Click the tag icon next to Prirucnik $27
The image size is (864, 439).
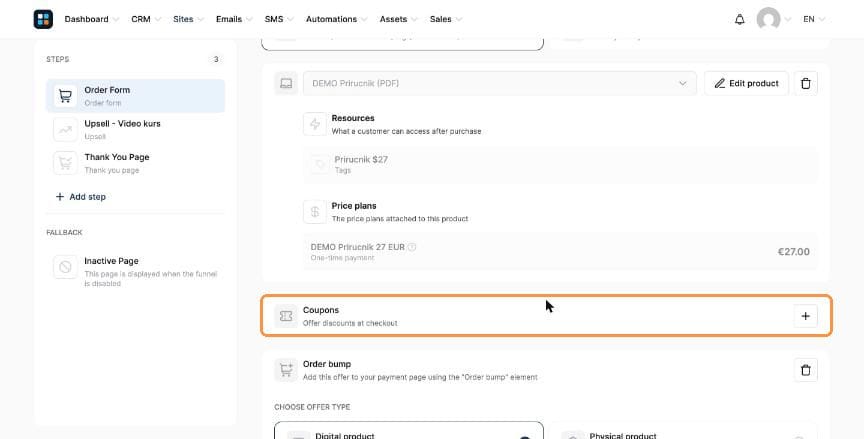[x=319, y=164]
